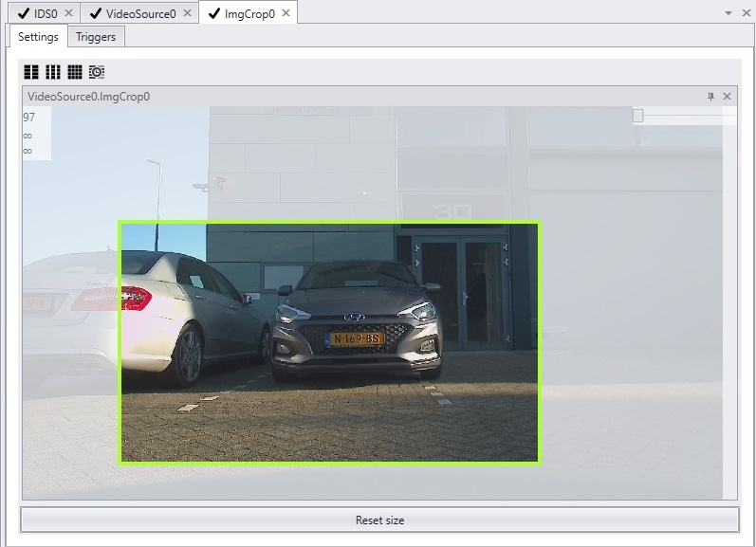Close the document tab group
The image size is (756, 547).
747,13
